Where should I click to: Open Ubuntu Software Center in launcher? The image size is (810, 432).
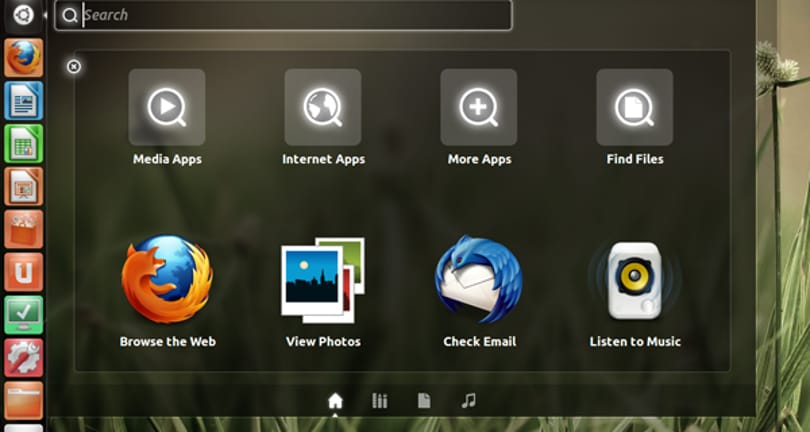24,229
